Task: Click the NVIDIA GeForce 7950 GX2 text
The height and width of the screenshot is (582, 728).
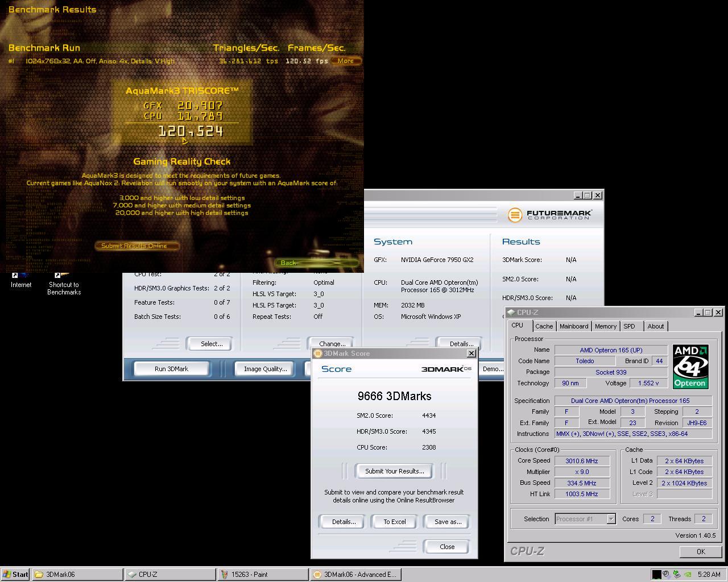Action: 437,260
